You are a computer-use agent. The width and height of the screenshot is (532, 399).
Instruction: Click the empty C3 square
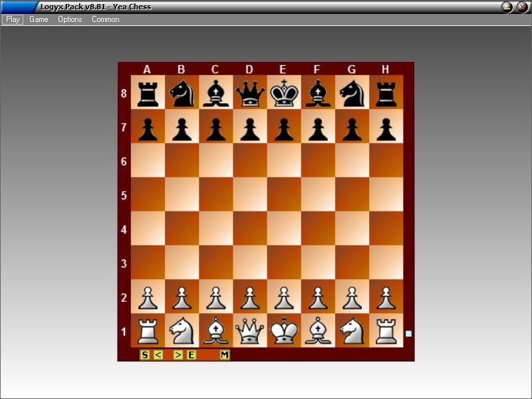coord(216,262)
